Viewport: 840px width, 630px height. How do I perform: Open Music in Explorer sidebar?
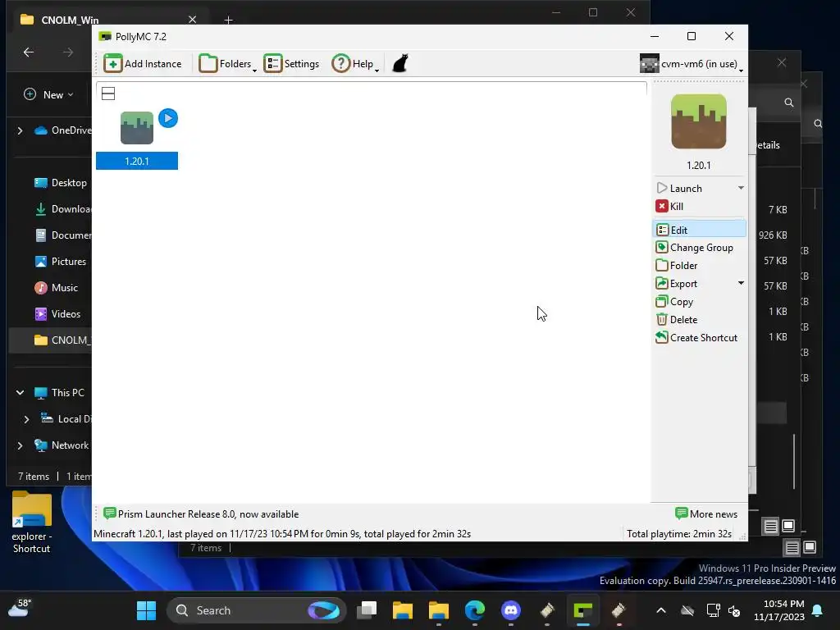click(x=57, y=288)
